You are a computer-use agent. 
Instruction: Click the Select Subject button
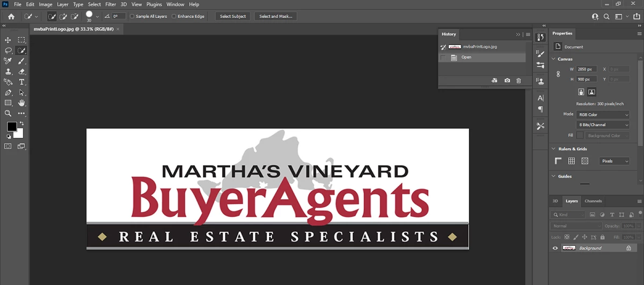point(233,16)
